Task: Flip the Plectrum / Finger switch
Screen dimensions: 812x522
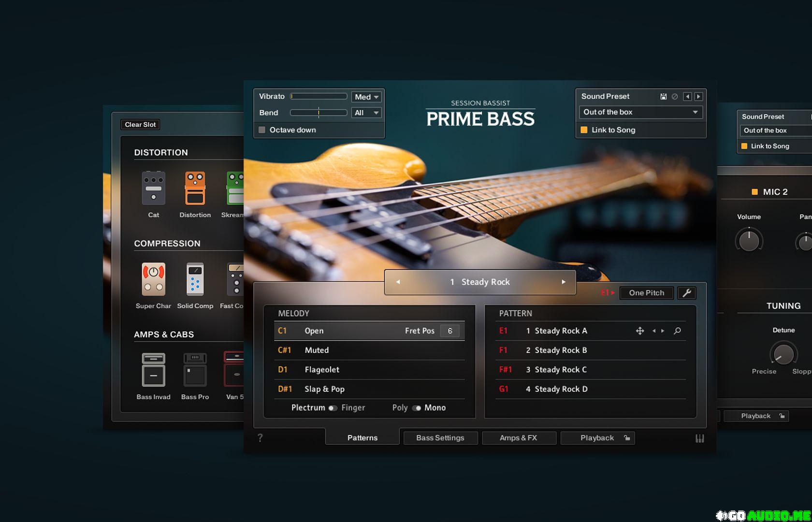Action: coord(333,408)
